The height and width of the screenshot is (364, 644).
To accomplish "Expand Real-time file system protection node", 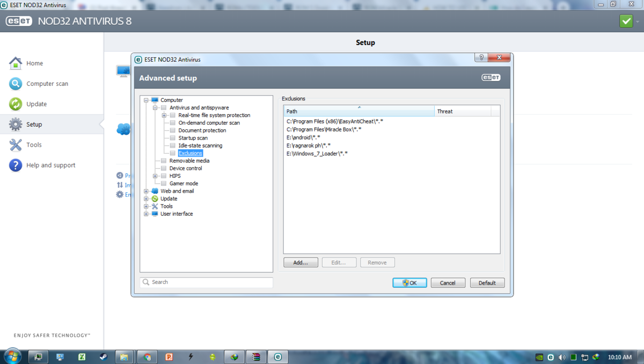I will 164,115.
